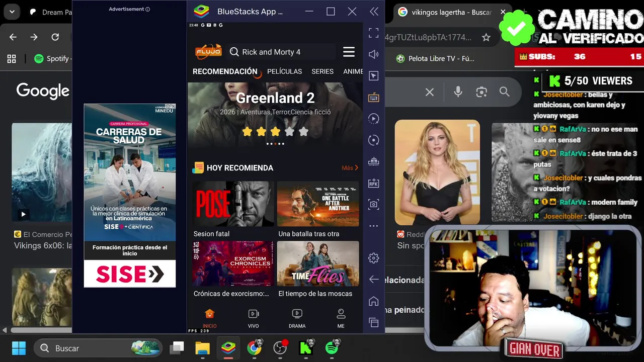Tap the DRAMA bottom navigation tab
644x362 pixels.
coord(297,318)
